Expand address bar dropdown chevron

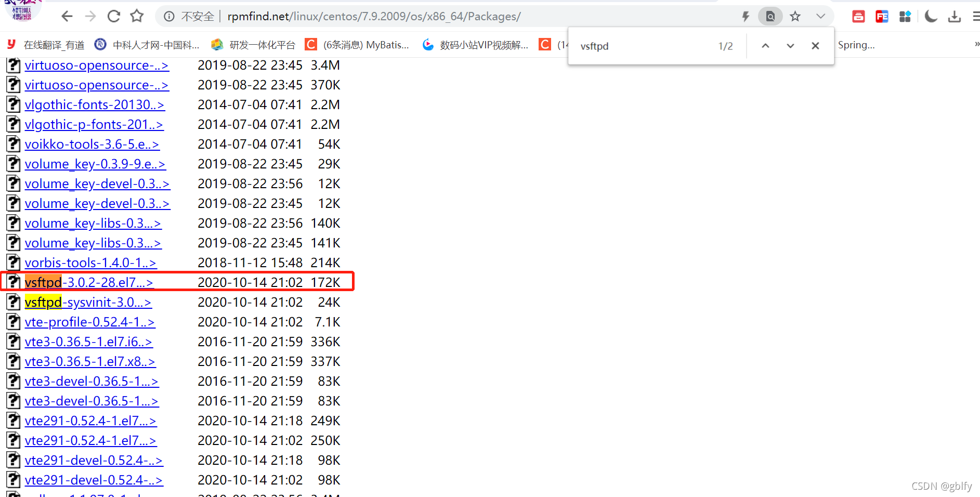820,17
